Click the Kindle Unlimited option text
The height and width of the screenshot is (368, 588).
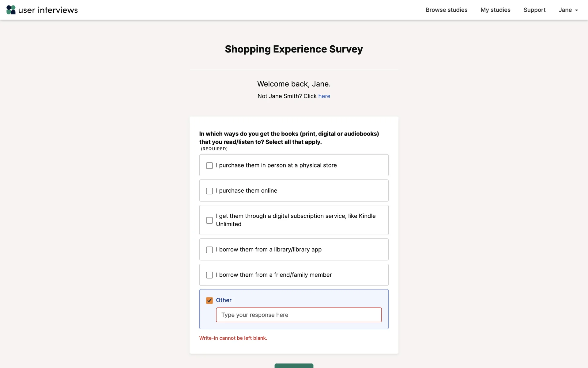[296, 220]
